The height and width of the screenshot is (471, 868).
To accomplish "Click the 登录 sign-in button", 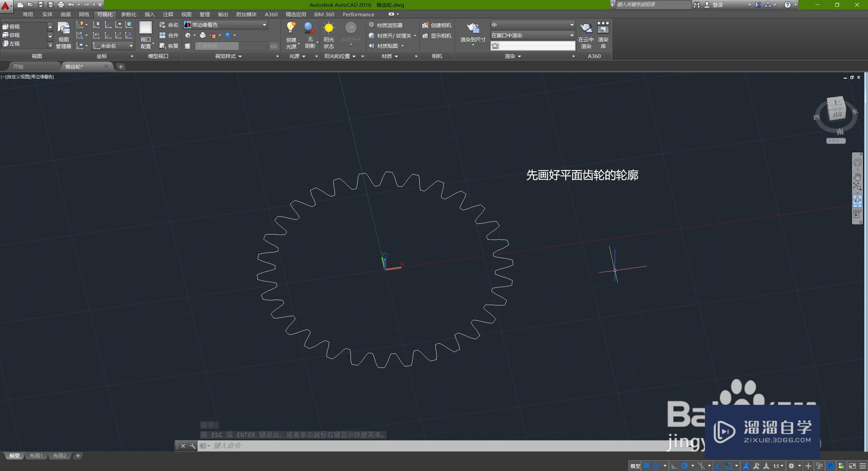I will [717, 5].
